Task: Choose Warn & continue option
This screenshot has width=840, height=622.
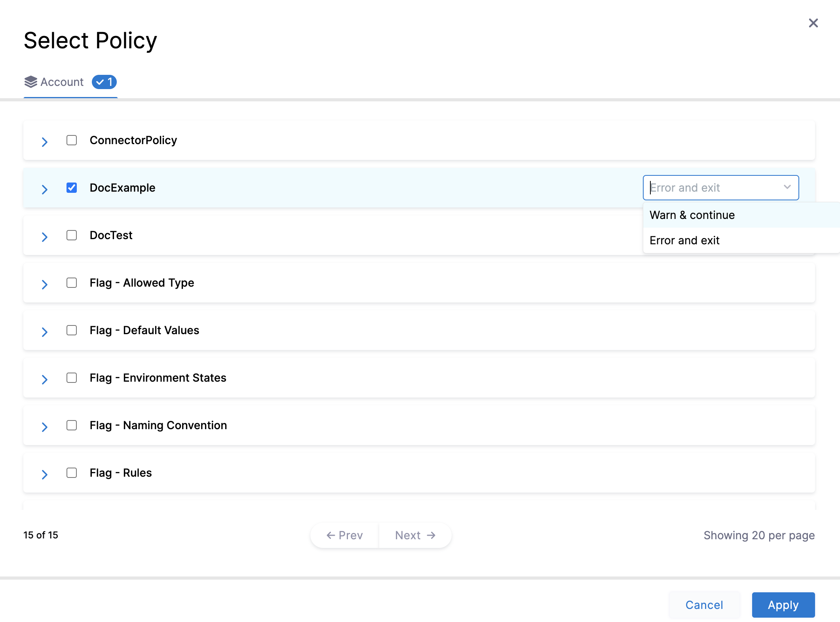Action: coord(692,215)
